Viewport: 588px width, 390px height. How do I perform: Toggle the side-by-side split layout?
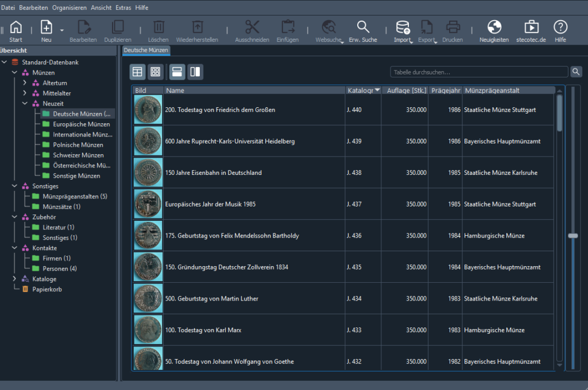click(x=195, y=72)
